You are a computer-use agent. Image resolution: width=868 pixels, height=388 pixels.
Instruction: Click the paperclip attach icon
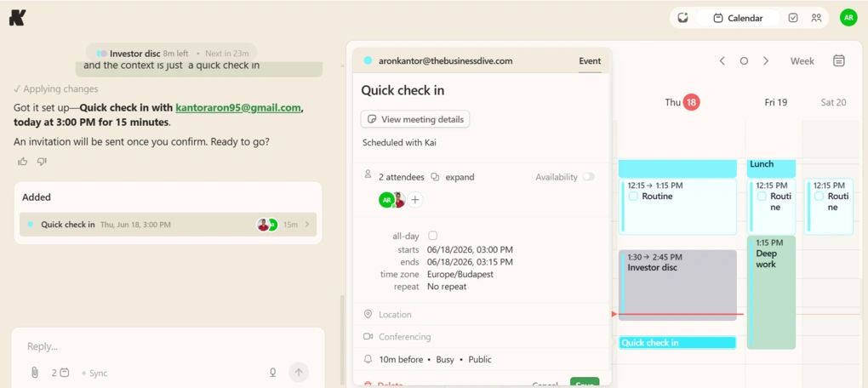coord(34,373)
